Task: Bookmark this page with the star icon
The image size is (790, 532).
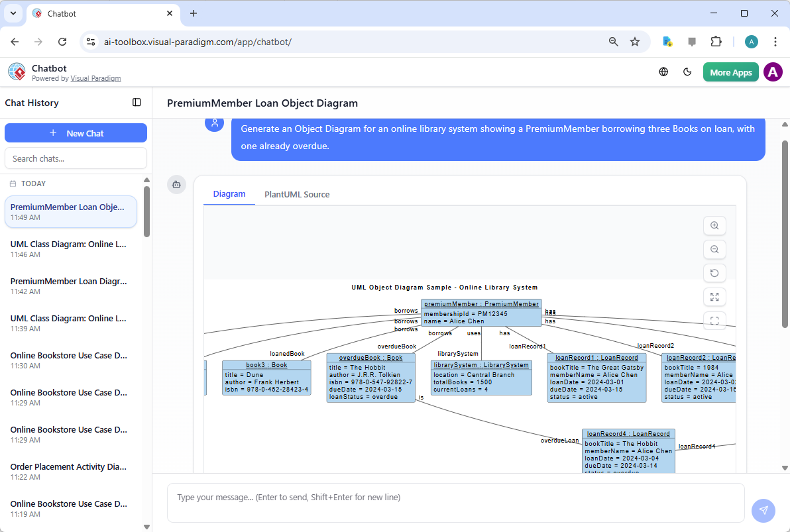Action: 635,42
